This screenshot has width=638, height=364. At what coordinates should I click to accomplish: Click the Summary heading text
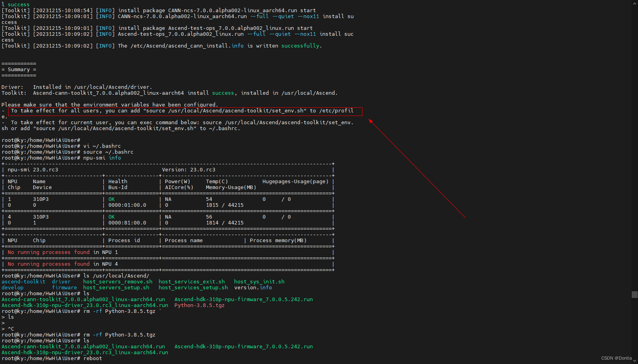[x=18, y=70]
